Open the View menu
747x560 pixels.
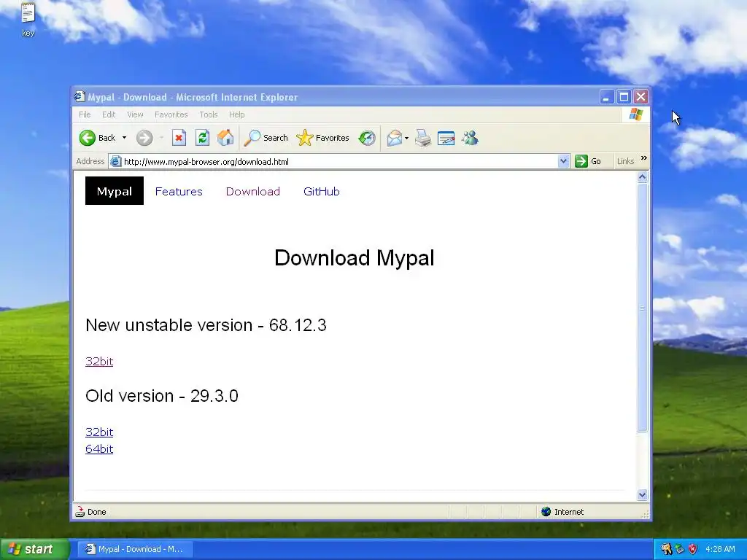point(135,114)
